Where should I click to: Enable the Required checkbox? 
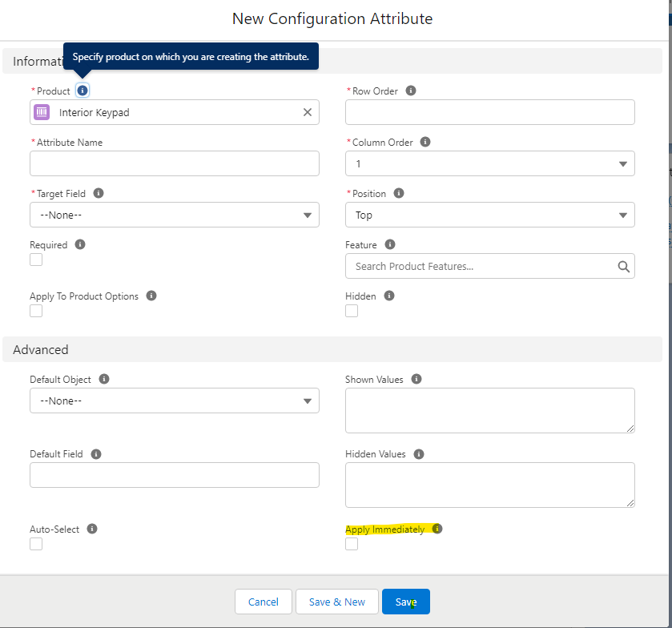[x=36, y=260]
